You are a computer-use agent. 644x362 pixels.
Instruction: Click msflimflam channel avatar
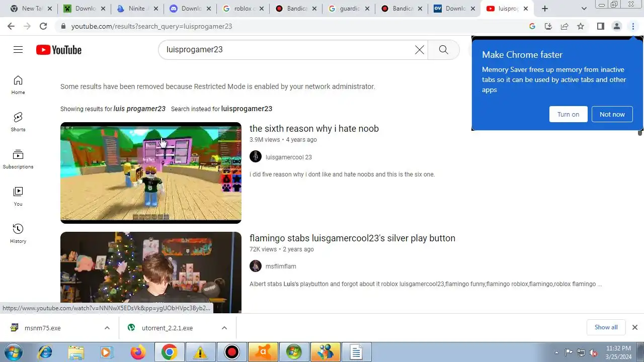click(x=256, y=266)
